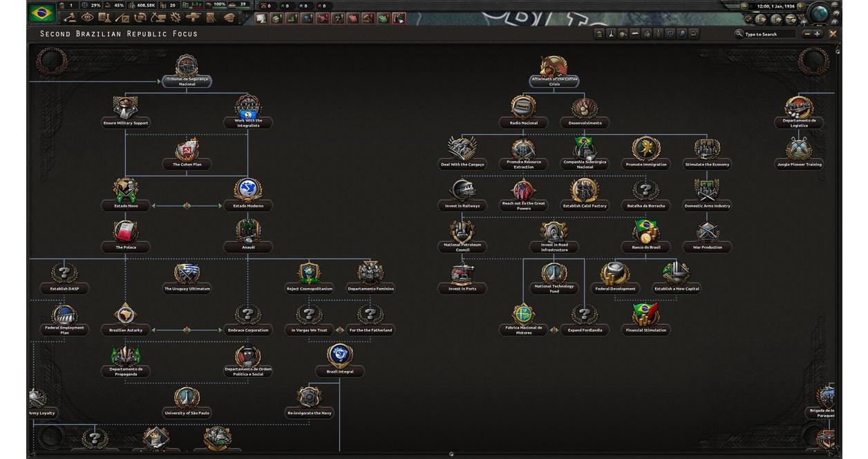Open the airplane menu in the top bar
The width and height of the screenshot is (868, 459).
click(x=194, y=17)
